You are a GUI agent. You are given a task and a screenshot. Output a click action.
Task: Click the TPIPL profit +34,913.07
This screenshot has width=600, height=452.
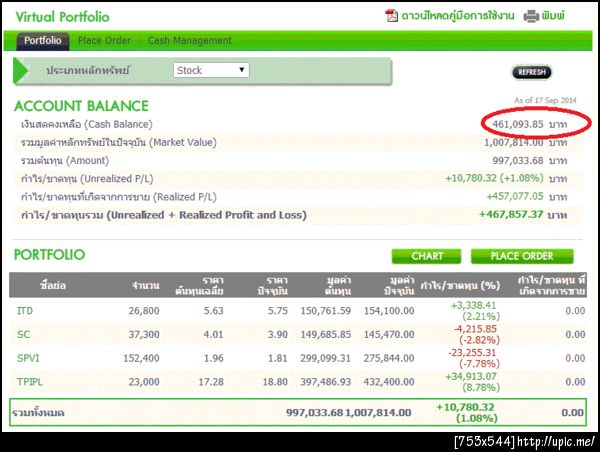(471, 377)
